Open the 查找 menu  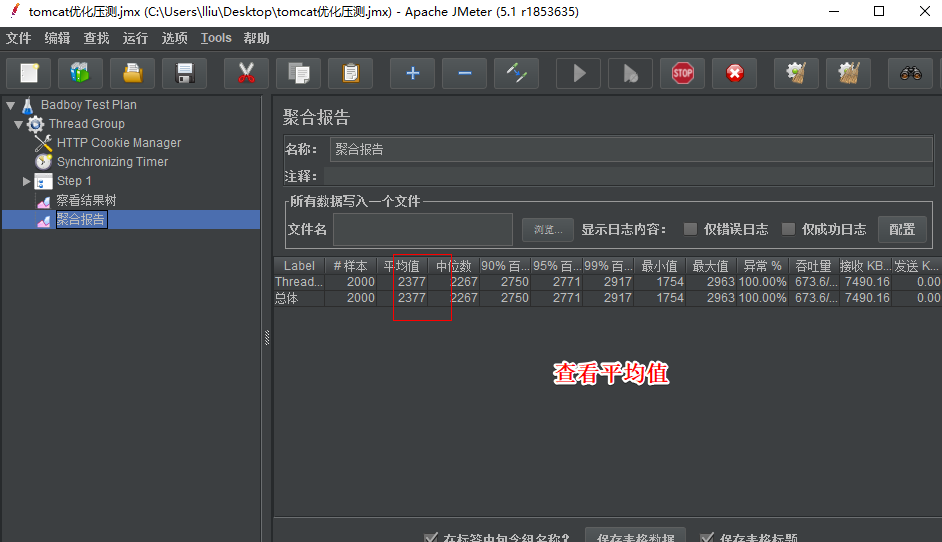point(96,38)
